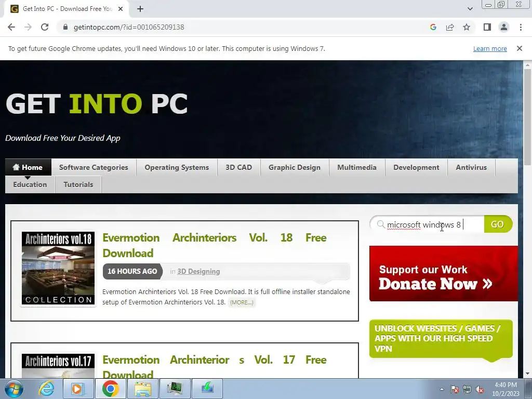Open Windows Media Player from the taskbar
This screenshot has width=532, height=399.
point(78,389)
